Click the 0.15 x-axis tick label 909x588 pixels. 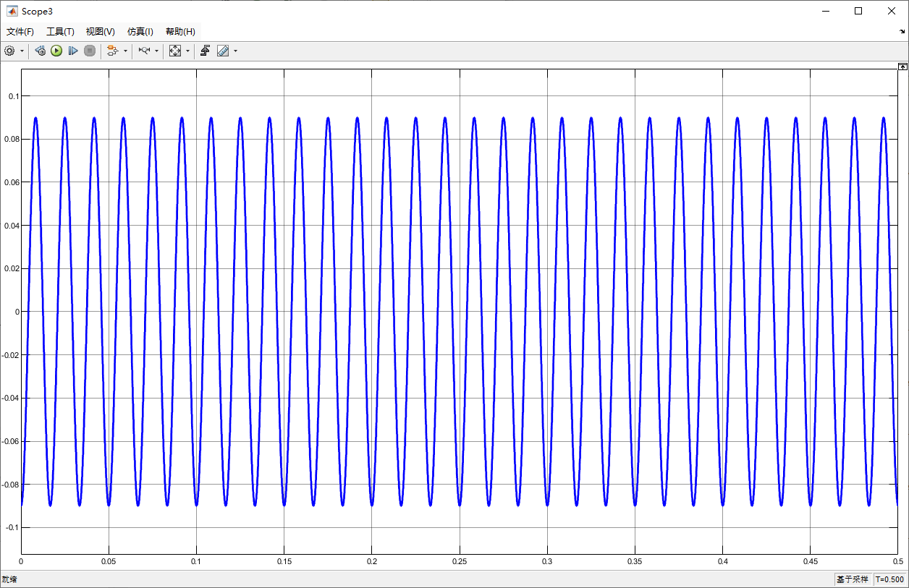tap(284, 561)
